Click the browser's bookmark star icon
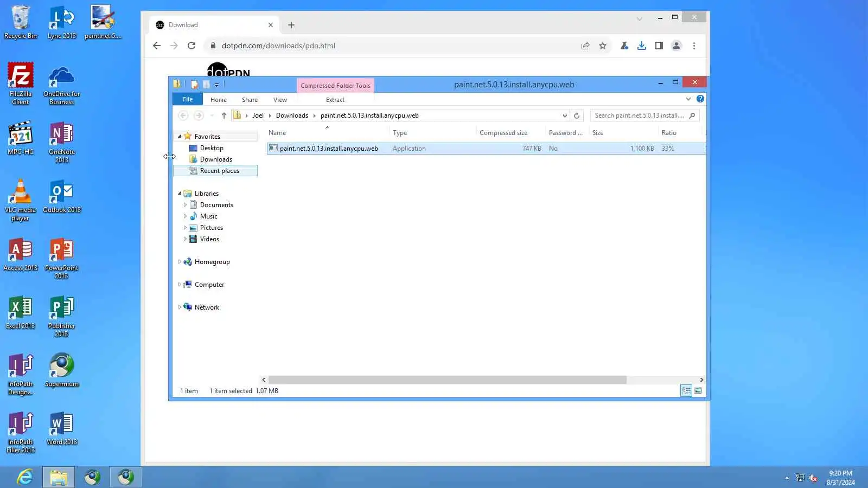The image size is (868, 488). [x=603, y=46]
